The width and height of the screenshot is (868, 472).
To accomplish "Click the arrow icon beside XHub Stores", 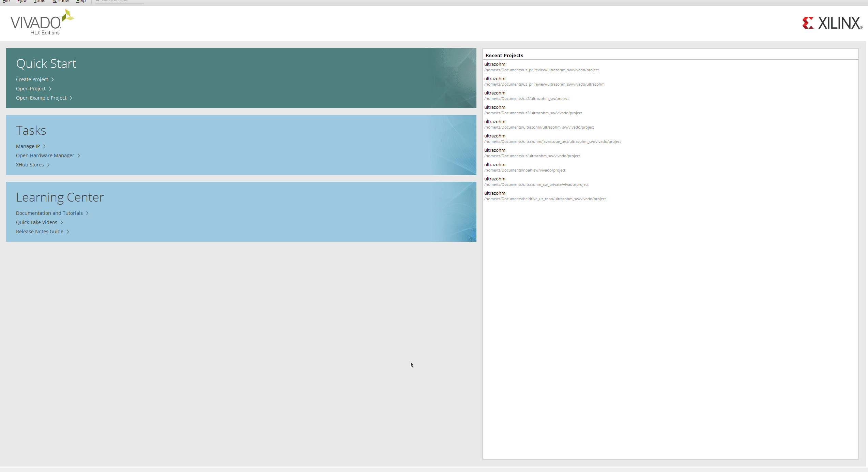I will tap(48, 164).
